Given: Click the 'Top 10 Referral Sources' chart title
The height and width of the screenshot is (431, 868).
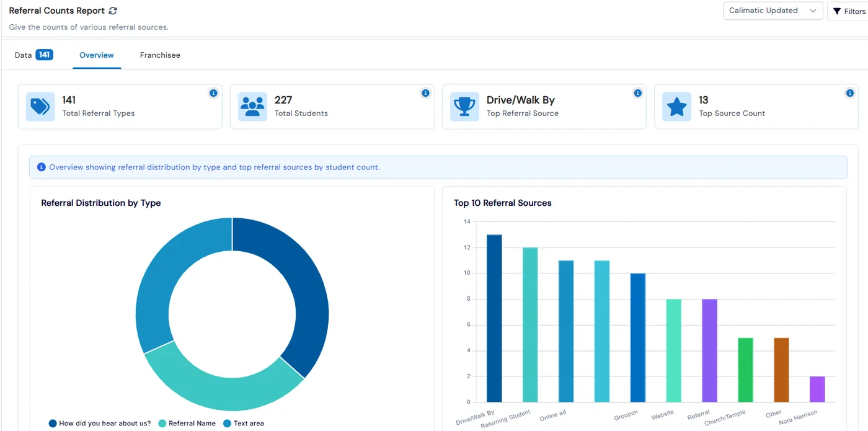Looking at the screenshot, I should (502, 203).
